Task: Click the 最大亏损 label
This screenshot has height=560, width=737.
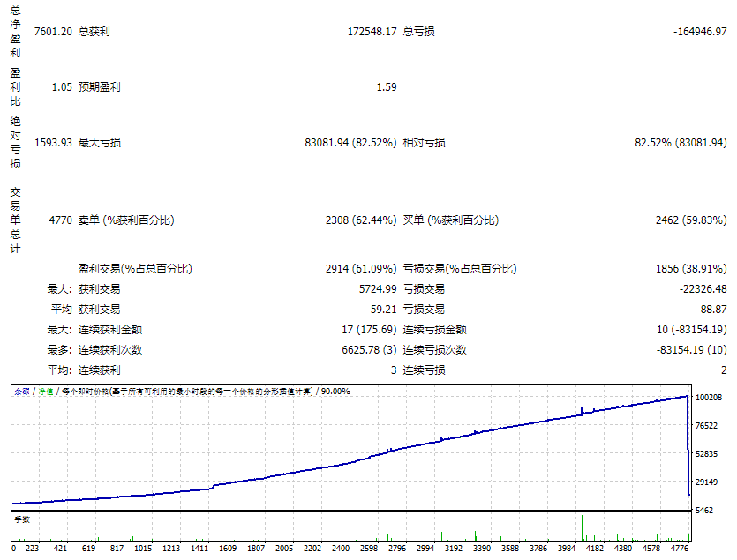Action: pyautogui.click(x=99, y=142)
